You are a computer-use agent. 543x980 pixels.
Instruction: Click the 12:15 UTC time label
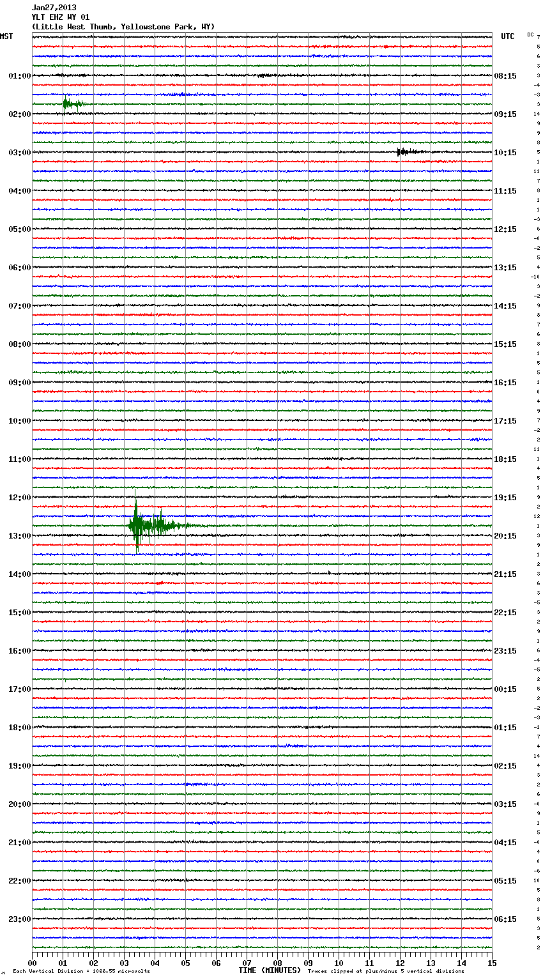pyautogui.click(x=505, y=229)
